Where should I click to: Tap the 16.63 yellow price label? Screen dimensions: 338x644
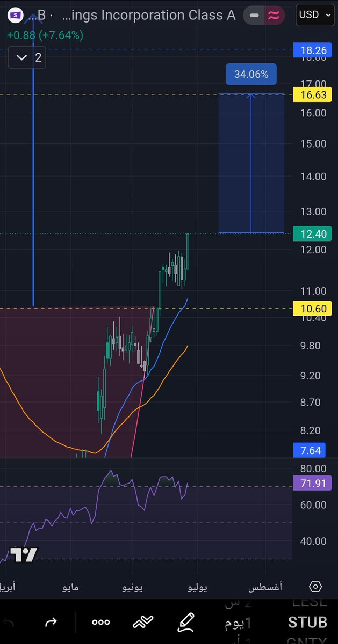click(x=313, y=96)
